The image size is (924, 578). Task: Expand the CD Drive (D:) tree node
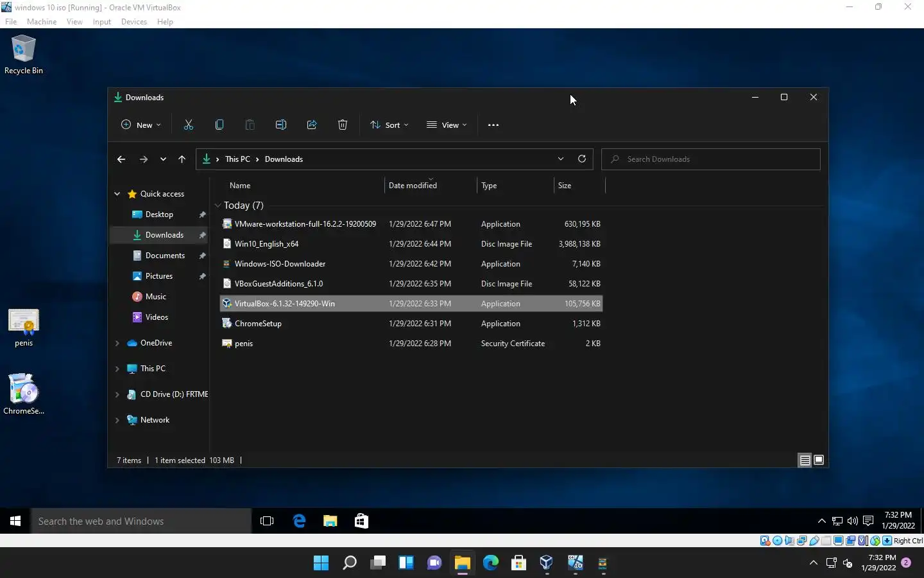117,394
